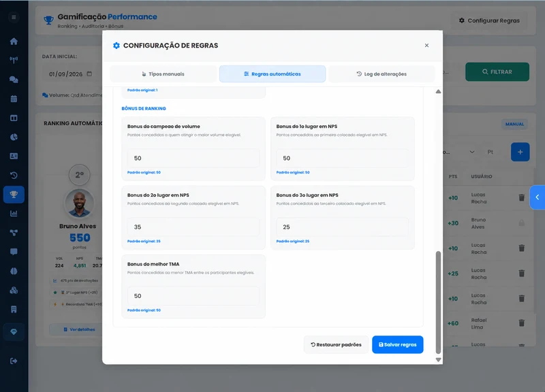This screenshot has width=545, height=392.
Task: Click the 550 points value
Action: (x=80, y=238)
